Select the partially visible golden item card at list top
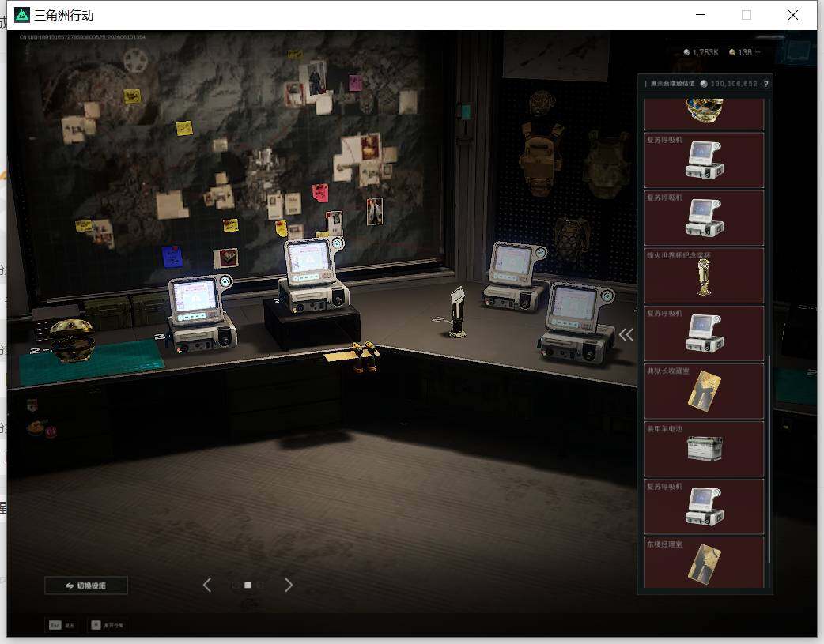Screen dimensions: 824x644 [x=704, y=114]
